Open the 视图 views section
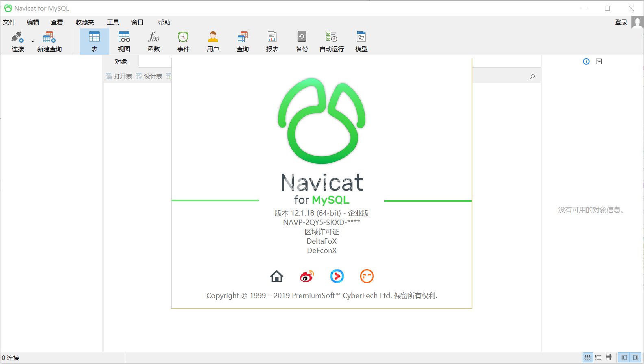Screen dimensions: 644x364 124,41
